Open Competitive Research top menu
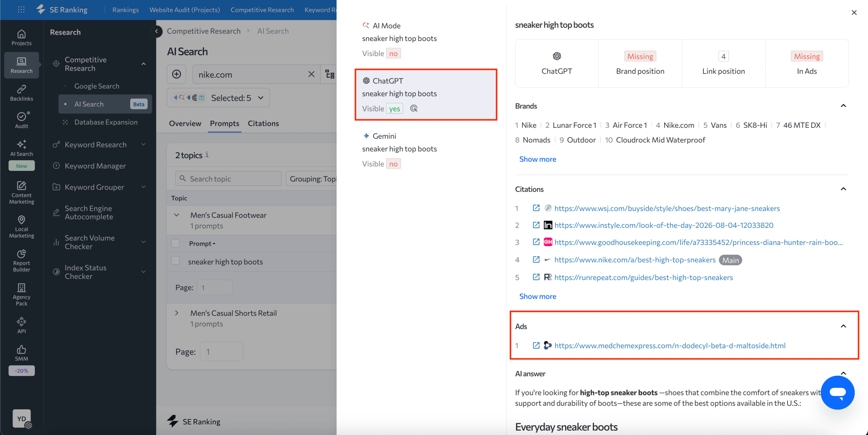868x435 pixels. pyautogui.click(x=262, y=10)
